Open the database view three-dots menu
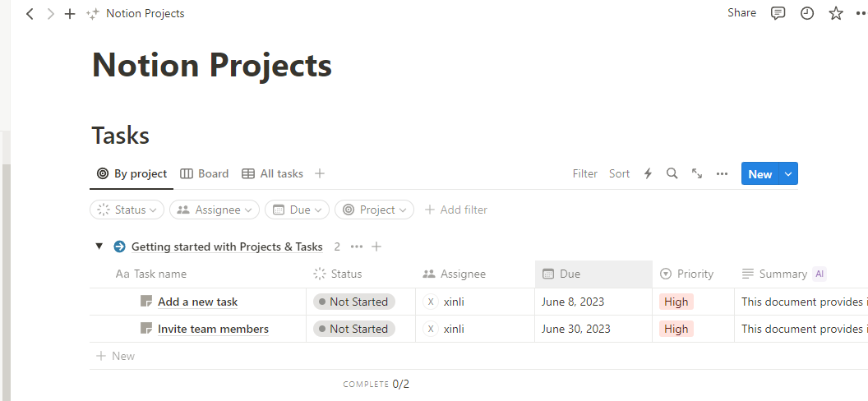Screen dimensions: 868x401 click(722, 173)
